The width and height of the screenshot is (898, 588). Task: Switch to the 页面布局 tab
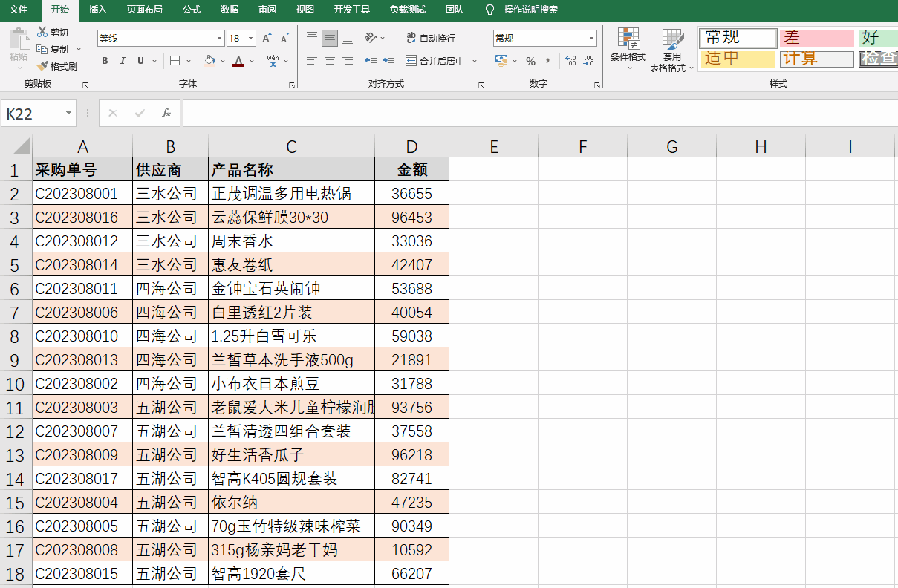145,10
